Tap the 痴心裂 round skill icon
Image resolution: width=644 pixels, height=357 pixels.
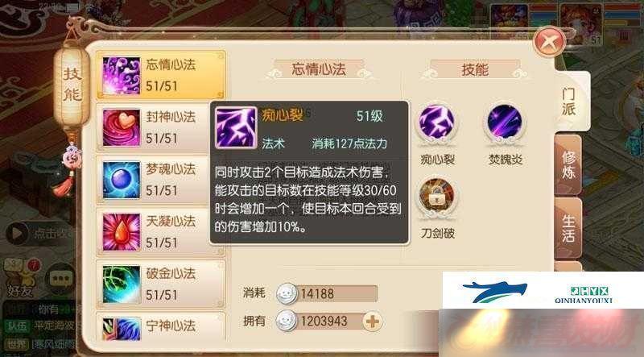(x=437, y=123)
